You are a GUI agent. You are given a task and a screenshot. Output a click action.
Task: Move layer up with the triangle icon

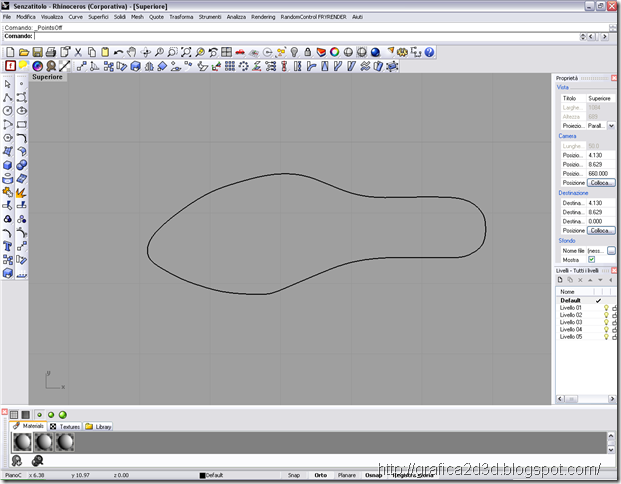coord(590,280)
